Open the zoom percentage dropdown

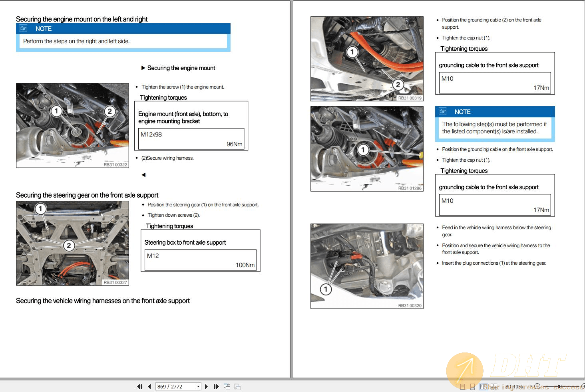(x=531, y=386)
